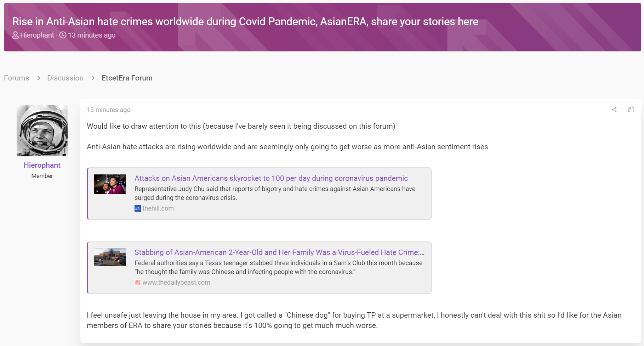Screen dimensions: 644x346
Task: Open Attacks on Asian Americans skyrocket article link
Action: click(271, 178)
